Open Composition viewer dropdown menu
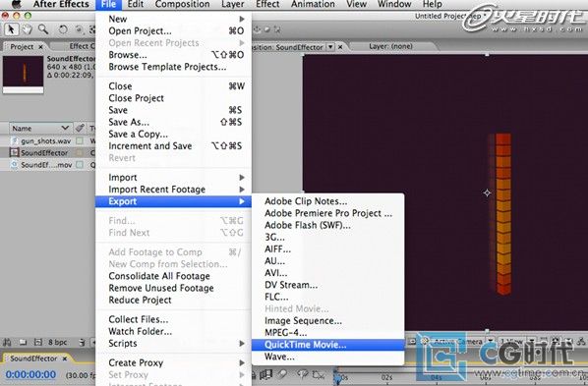Viewport: 588px width, 386px height. click(x=330, y=47)
